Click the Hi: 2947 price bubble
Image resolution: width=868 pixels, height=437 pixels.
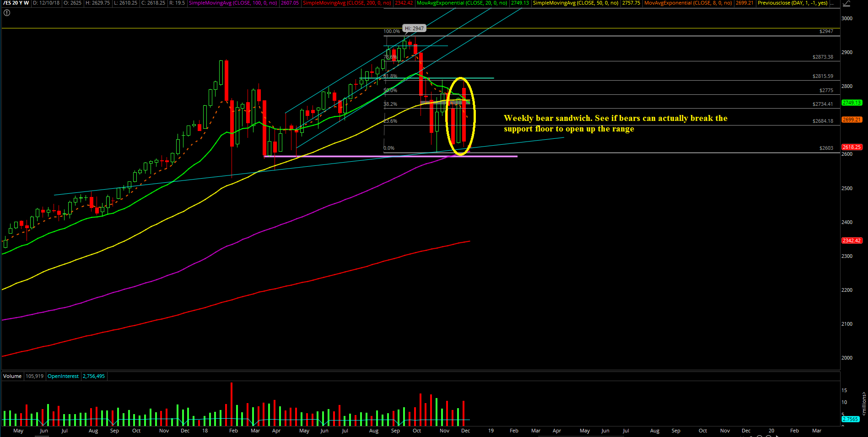(414, 28)
